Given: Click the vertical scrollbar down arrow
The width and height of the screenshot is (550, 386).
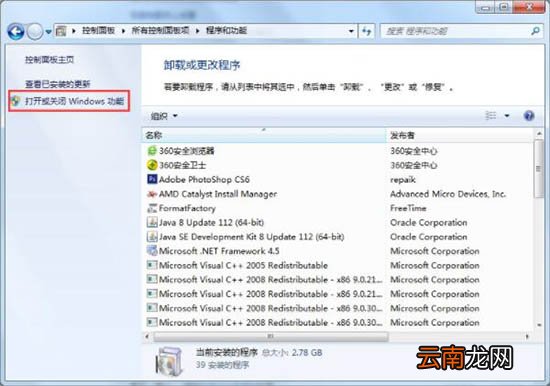Looking at the screenshot, I should pyautogui.click(x=539, y=325).
